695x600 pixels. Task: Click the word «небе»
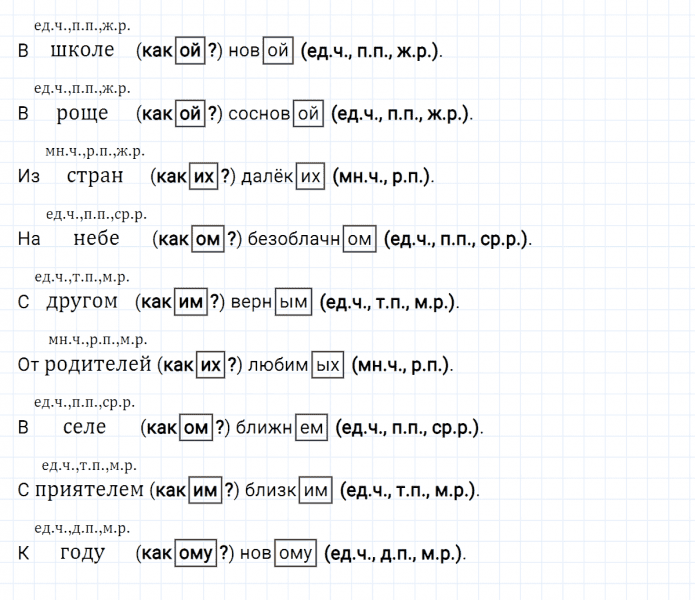(96, 239)
